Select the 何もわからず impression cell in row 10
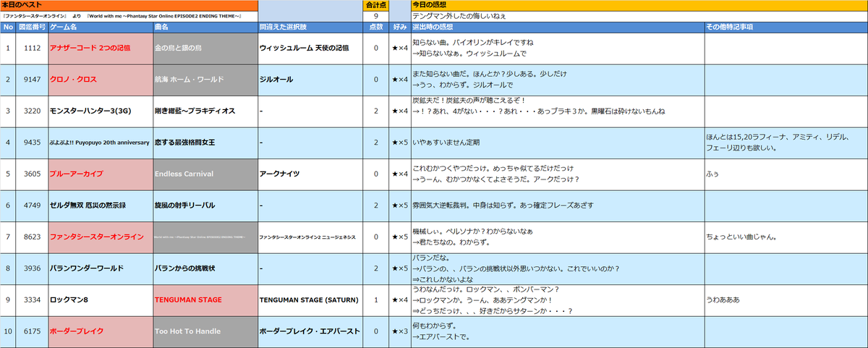868x348 pixels. tap(557, 331)
